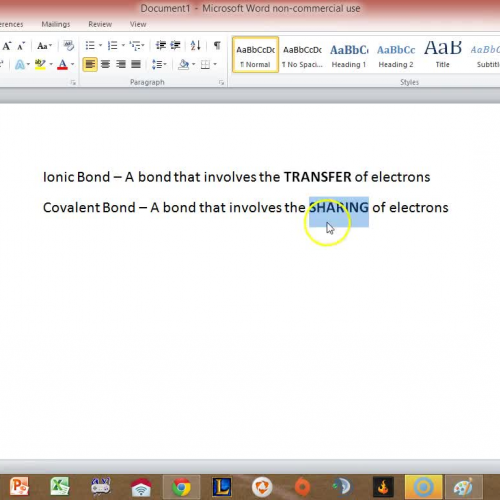Image resolution: width=500 pixels, height=500 pixels.
Task: Open the Mailings tab
Action: click(56, 24)
